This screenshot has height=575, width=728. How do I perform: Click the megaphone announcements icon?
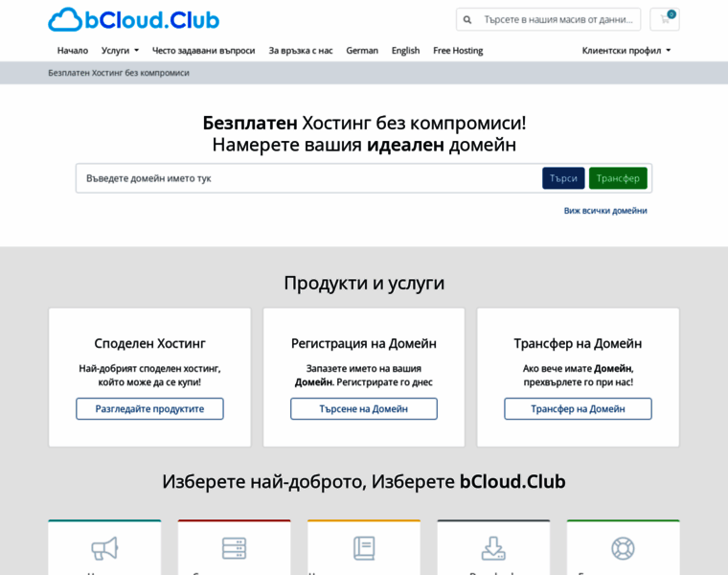coord(104,548)
